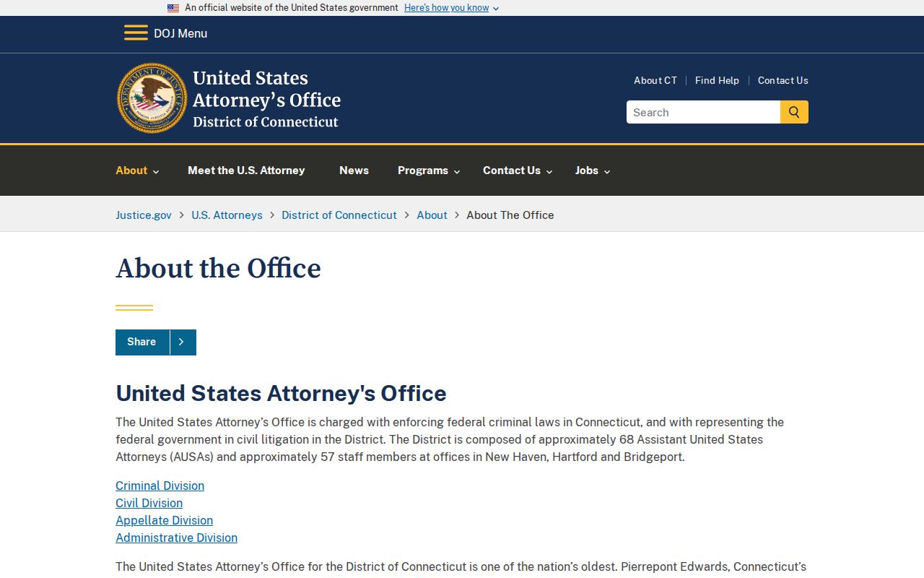Click the 'United States Attorney's Office' section heading
The image size is (924, 578).
[x=281, y=393]
